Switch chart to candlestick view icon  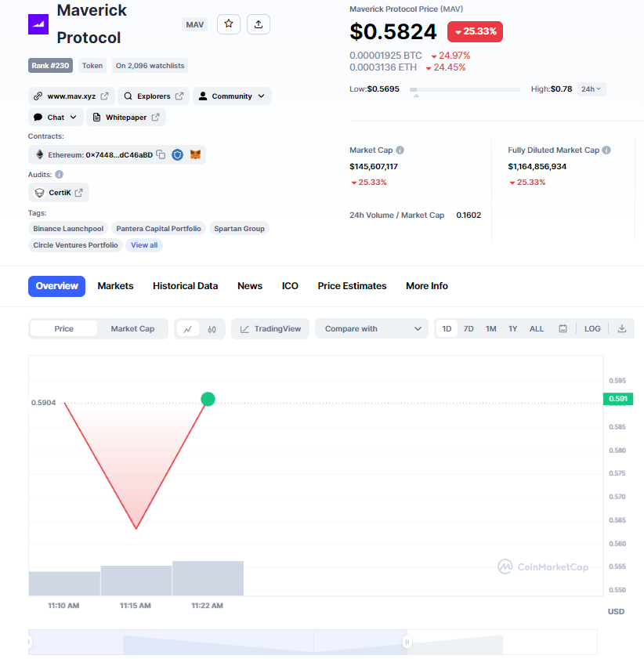(212, 329)
